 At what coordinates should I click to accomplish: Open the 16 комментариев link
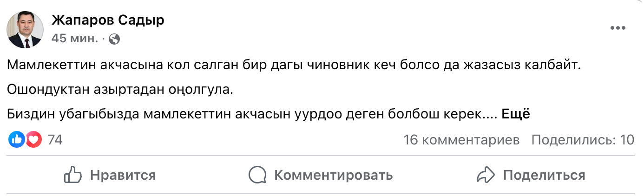click(x=461, y=140)
